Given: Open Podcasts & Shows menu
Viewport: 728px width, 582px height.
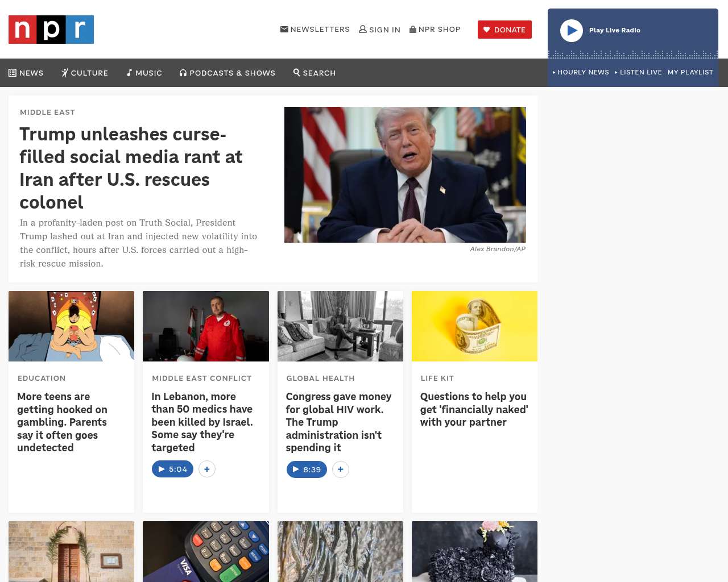Looking at the screenshot, I should (227, 73).
